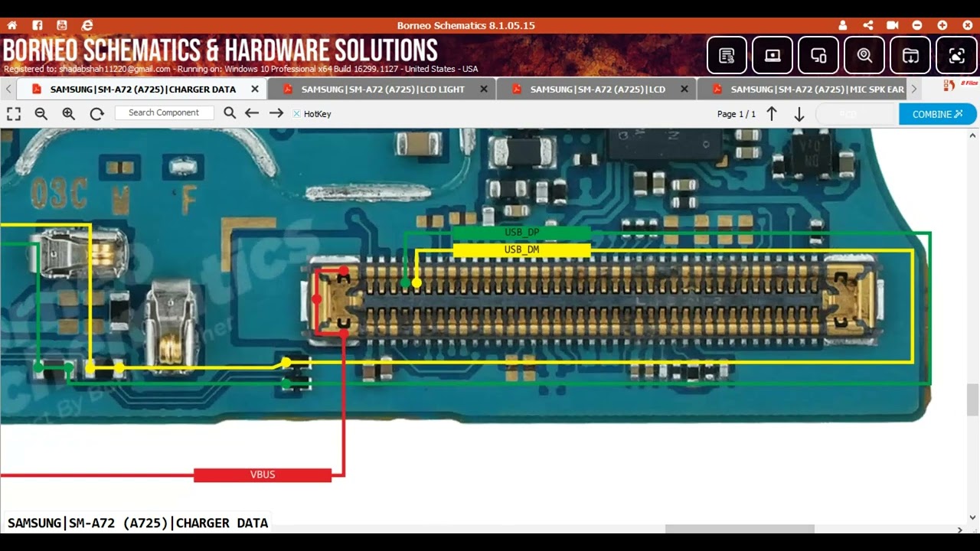This screenshot has width=980, height=551.
Task: Switch to the MIC SPK EAR tab
Action: point(802,89)
